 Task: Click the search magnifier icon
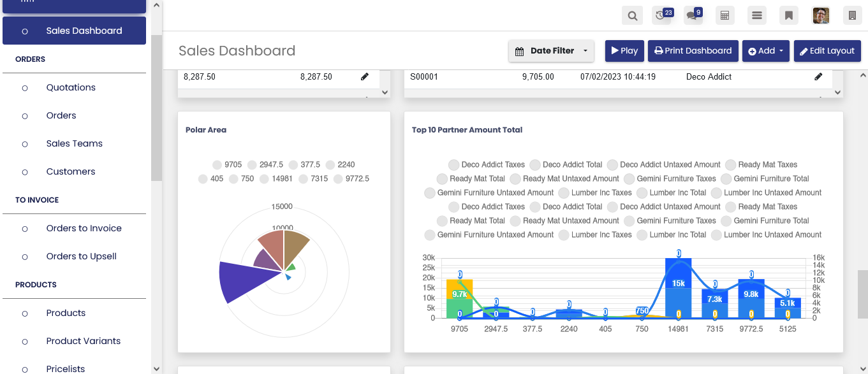(x=632, y=16)
